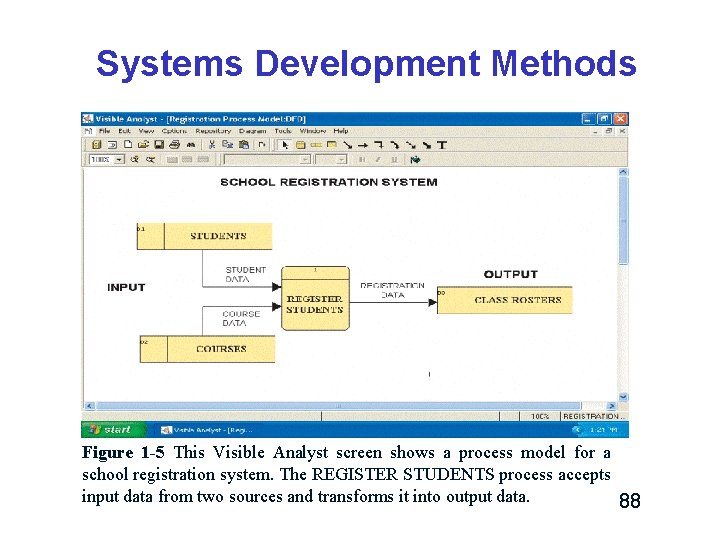Open the Tools menu
720x540 pixels.
pos(283,131)
